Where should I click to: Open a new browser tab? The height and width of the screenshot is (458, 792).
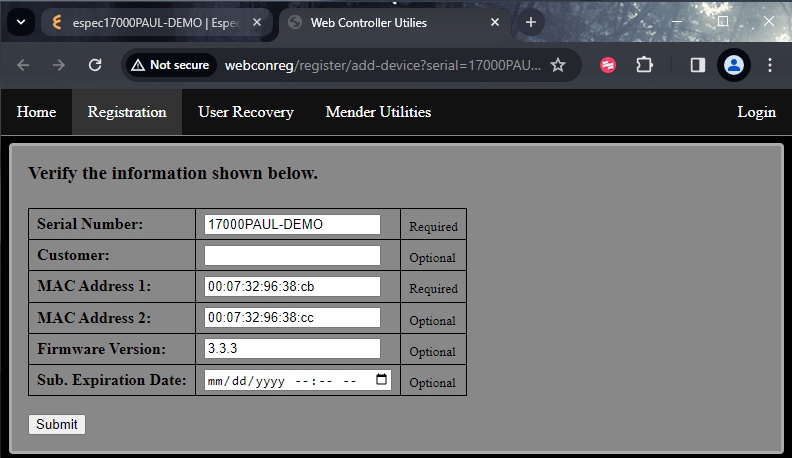click(x=530, y=23)
